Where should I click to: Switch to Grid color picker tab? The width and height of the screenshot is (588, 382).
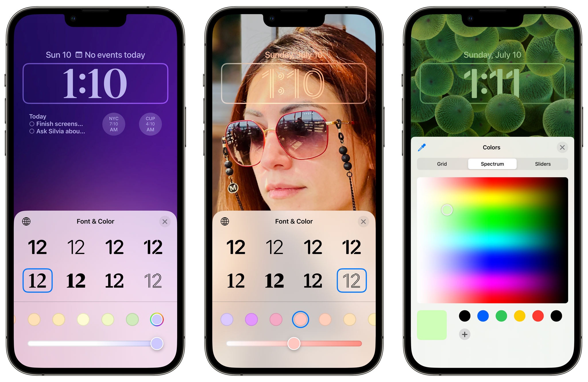click(x=442, y=163)
